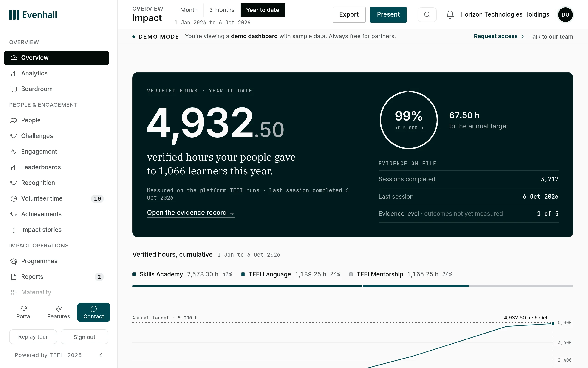Click Replay tour button
The height and width of the screenshot is (368, 588).
tap(33, 337)
